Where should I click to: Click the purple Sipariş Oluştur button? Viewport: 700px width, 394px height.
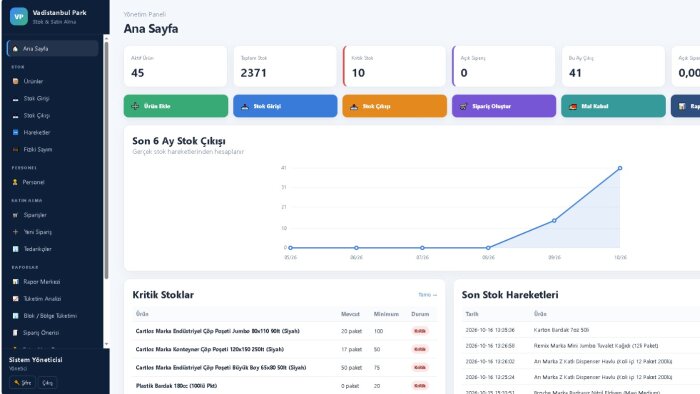pyautogui.click(x=504, y=106)
